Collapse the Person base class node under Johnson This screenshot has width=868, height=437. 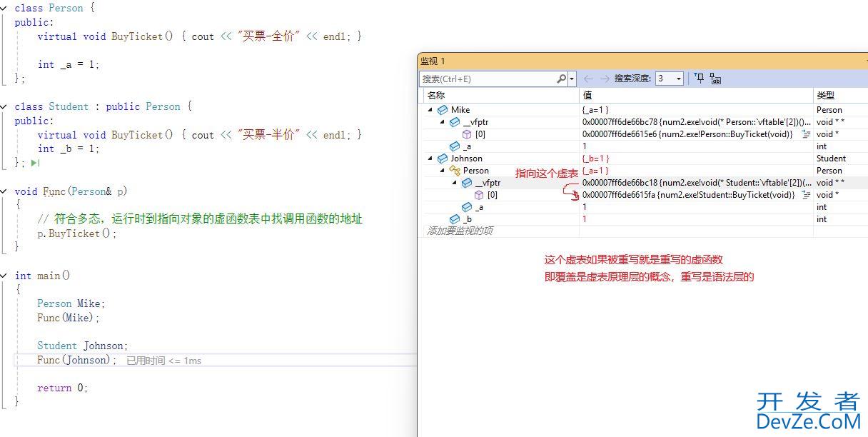click(x=442, y=171)
